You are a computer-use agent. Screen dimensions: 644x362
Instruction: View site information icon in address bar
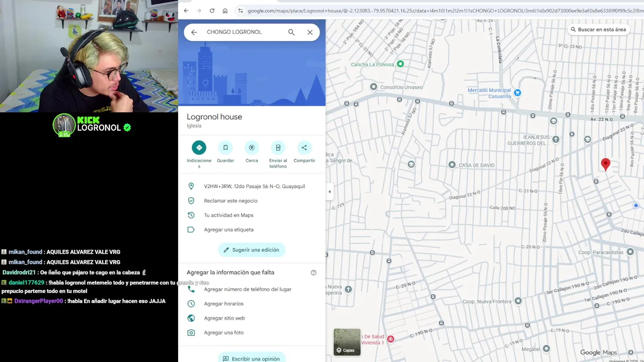pos(240,11)
